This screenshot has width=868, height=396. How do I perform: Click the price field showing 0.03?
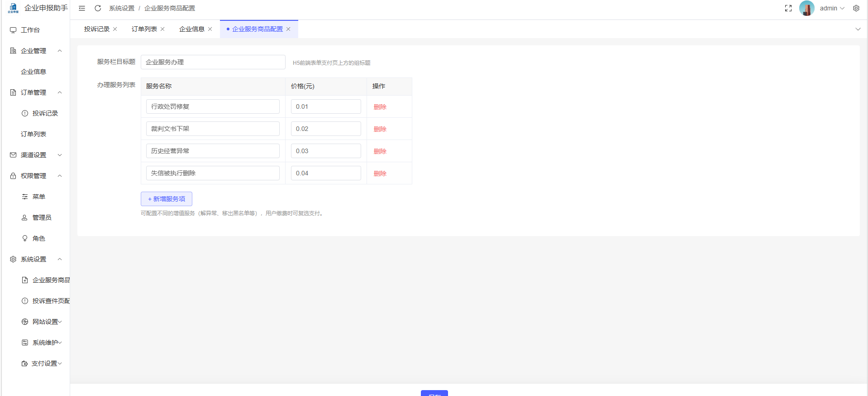click(x=325, y=151)
